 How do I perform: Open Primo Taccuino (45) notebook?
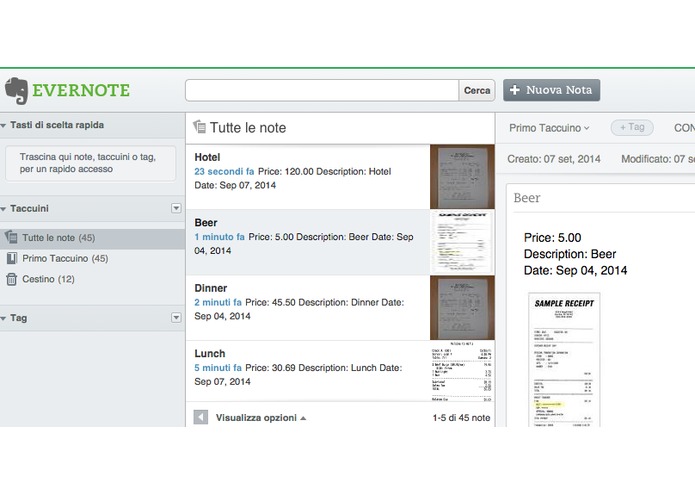pyautogui.click(x=65, y=258)
